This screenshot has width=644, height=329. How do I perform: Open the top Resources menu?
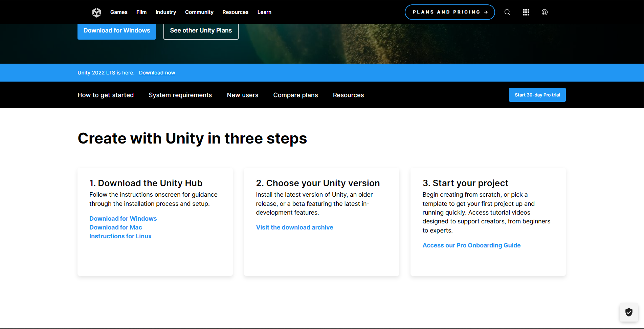[236, 12]
